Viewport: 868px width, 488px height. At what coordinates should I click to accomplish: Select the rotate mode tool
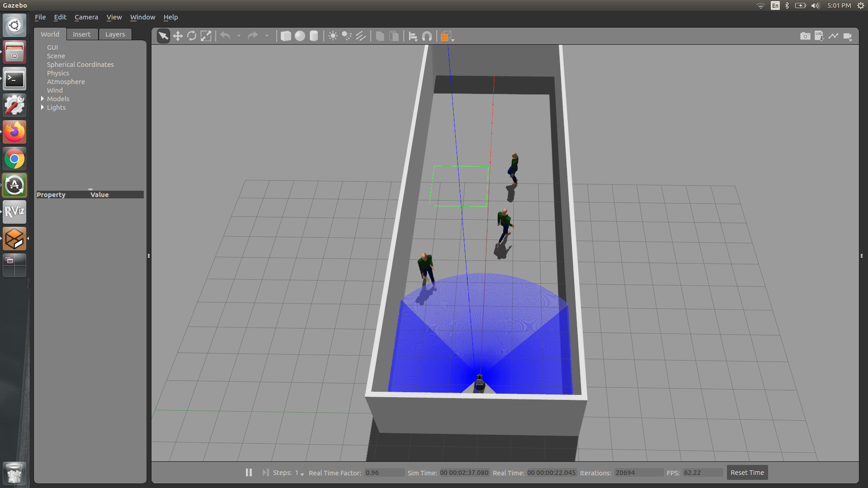192,36
